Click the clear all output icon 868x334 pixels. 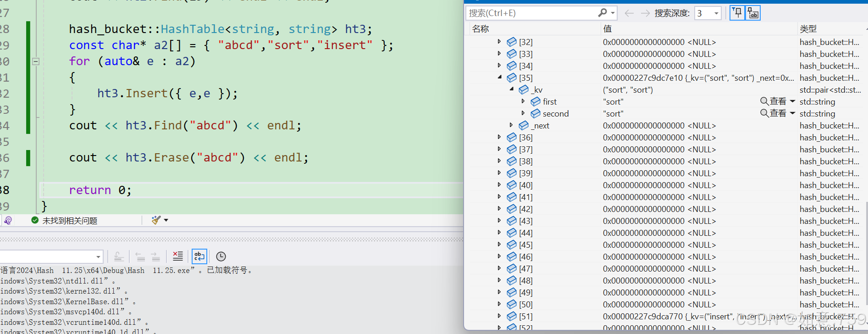177,256
